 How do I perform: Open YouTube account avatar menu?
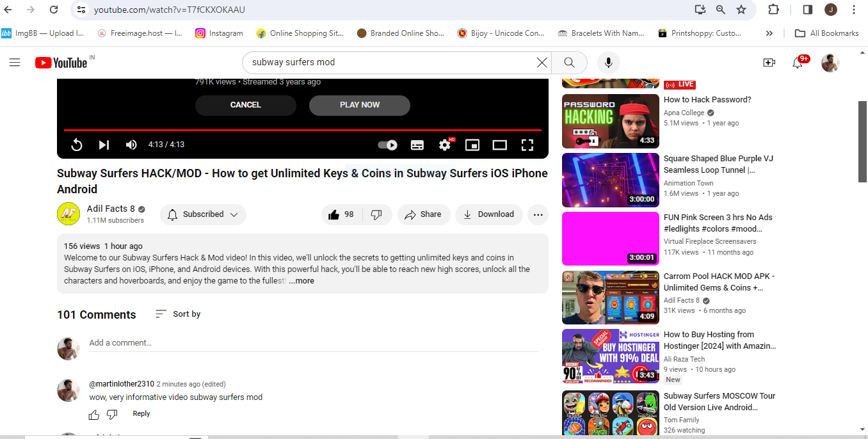(830, 62)
